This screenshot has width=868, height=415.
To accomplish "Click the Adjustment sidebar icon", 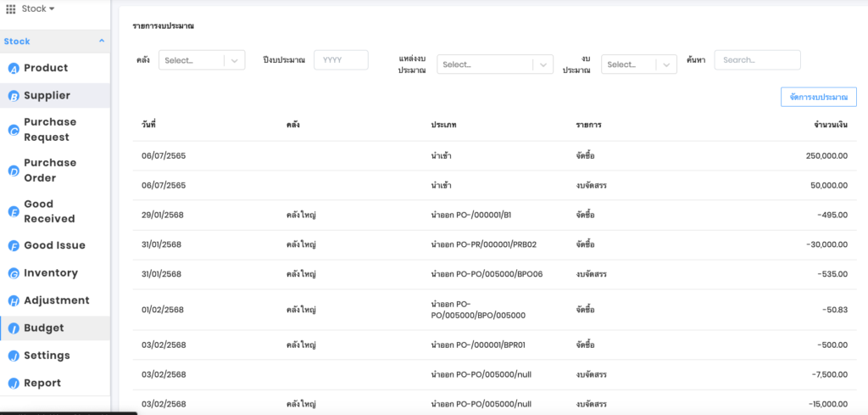I will pos(14,300).
